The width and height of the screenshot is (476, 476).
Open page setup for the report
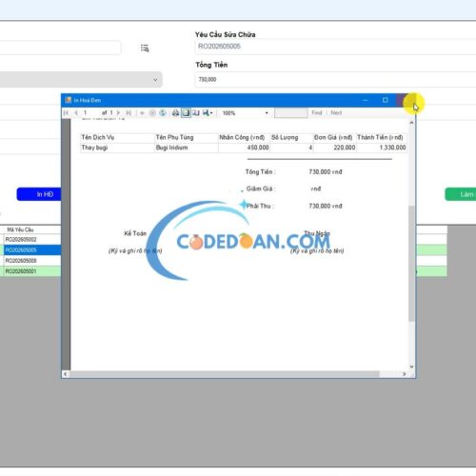click(196, 113)
